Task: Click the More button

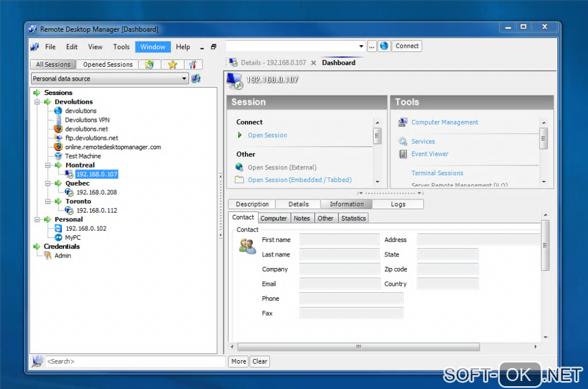Action: pyautogui.click(x=239, y=361)
